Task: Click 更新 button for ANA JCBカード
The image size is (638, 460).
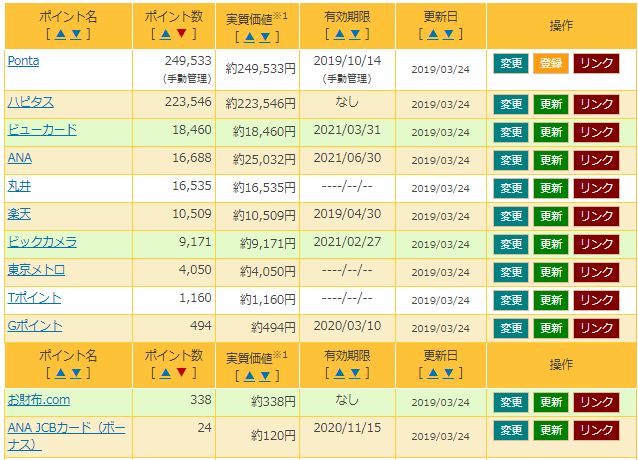Action: 551,431
